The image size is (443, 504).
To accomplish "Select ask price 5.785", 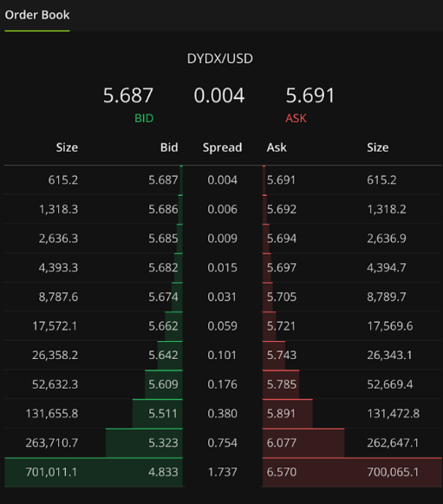I will pos(282,384).
